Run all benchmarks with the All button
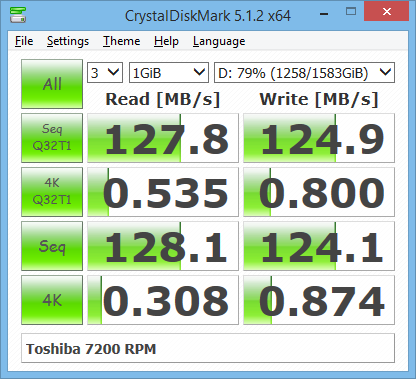 (x=52, y=84)
